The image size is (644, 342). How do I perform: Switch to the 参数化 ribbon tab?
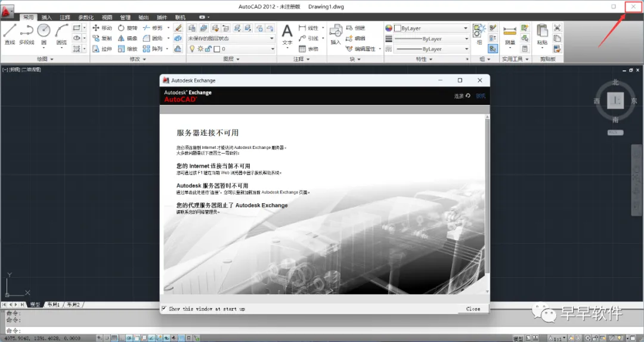pos(86,17)
